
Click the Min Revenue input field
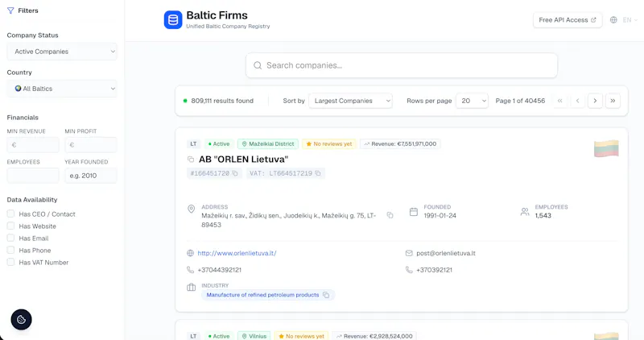click(33, 145)
